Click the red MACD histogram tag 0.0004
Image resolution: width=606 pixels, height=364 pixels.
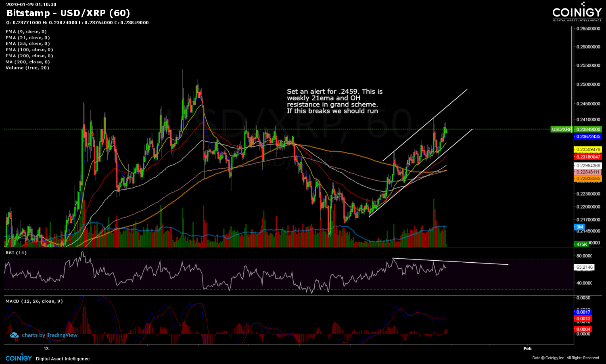583,329
